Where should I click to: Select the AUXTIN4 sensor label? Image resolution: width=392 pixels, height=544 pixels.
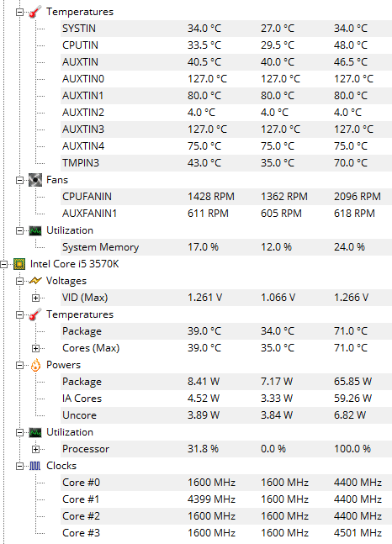tap(83, 146)
